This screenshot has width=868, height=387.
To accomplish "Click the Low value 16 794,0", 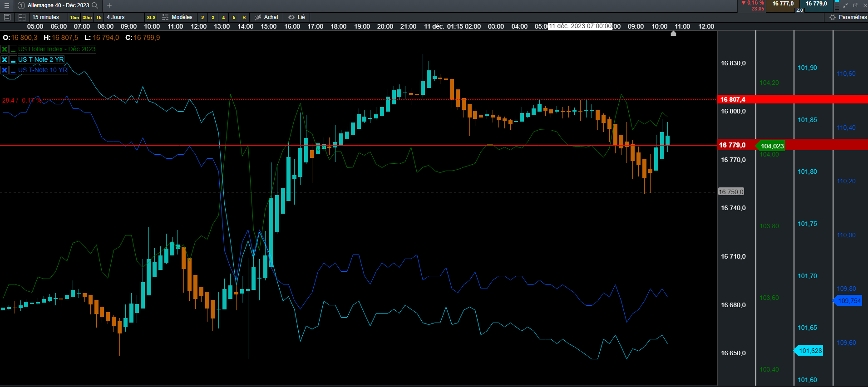I will tap(106, 38).
